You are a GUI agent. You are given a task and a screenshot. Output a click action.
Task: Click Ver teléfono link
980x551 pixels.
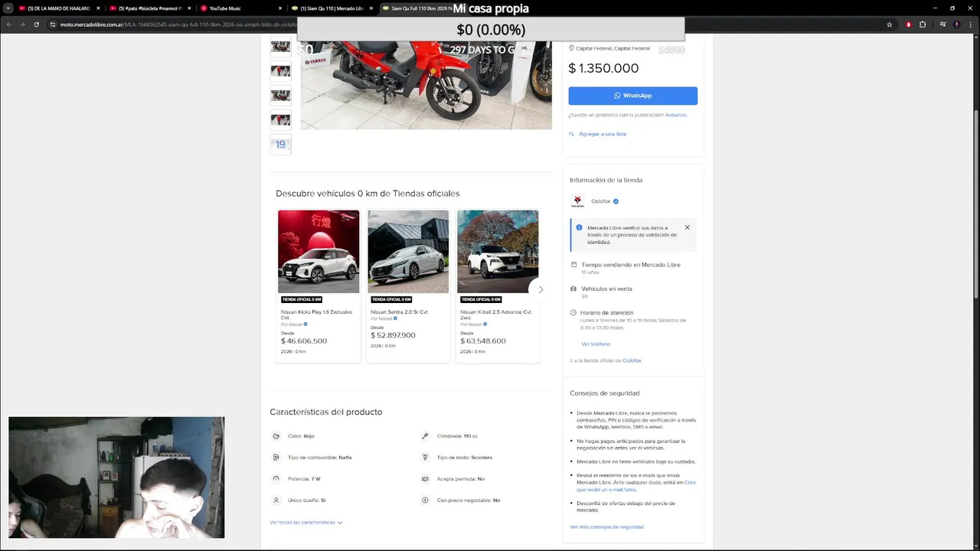(596, 344)
